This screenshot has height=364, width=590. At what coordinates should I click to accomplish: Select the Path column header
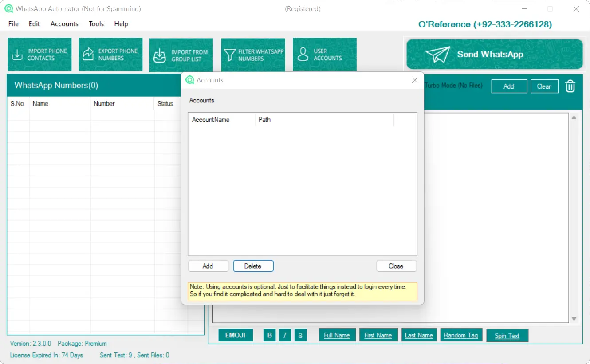point(324,120)
